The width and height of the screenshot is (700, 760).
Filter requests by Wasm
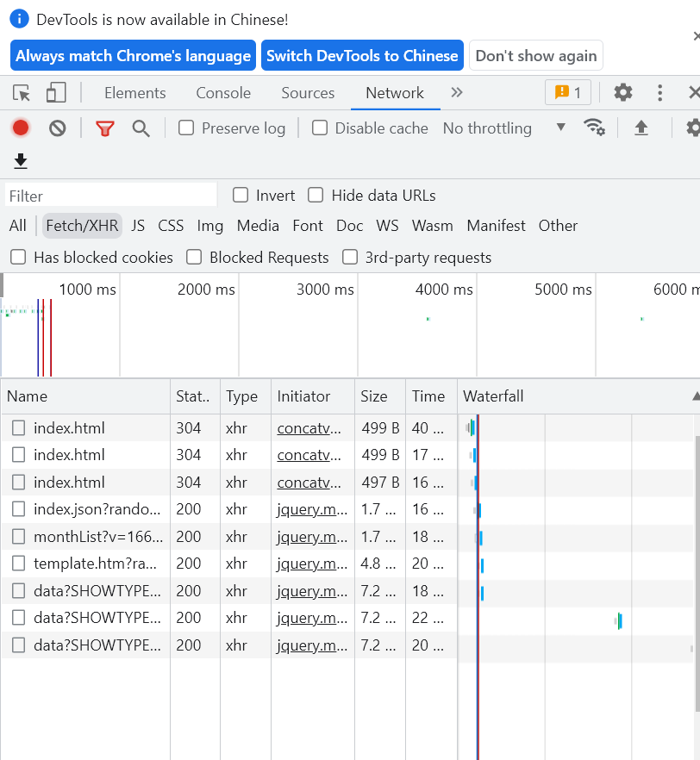click(x=433, y=226)
